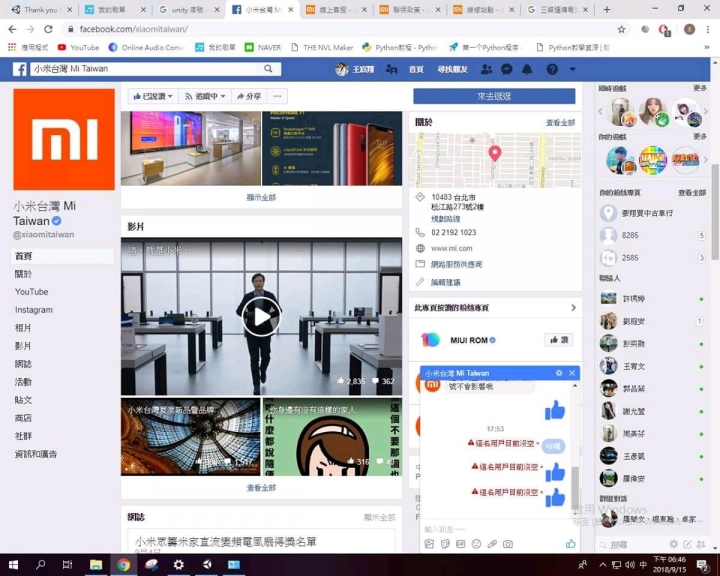This screenshot has width=720, height=576.
Task: Select Instagram in left page menu
Action: [x=34, y=310]
